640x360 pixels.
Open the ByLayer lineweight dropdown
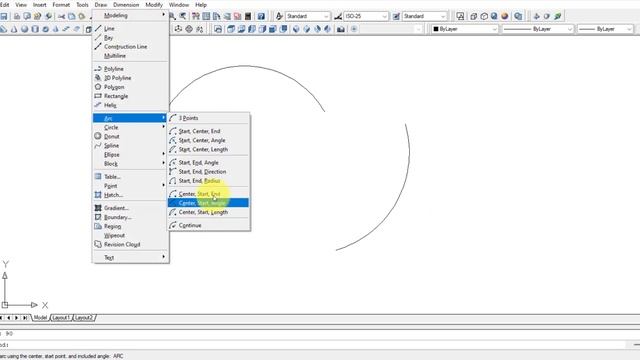click(605, 29)
